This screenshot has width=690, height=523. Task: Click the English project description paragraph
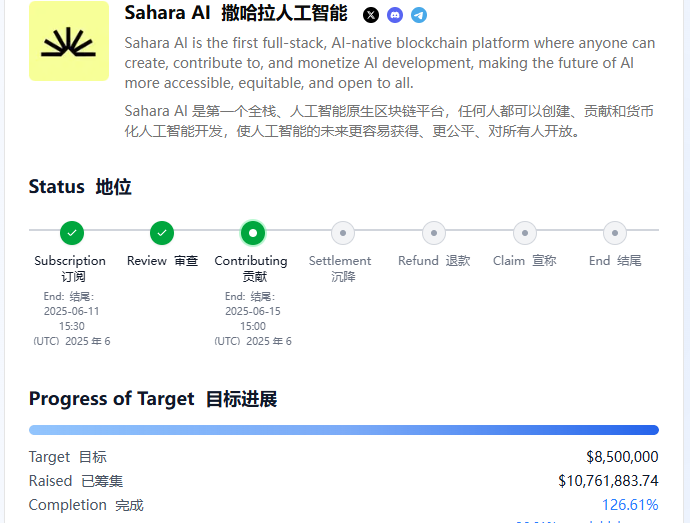point(390,63)
